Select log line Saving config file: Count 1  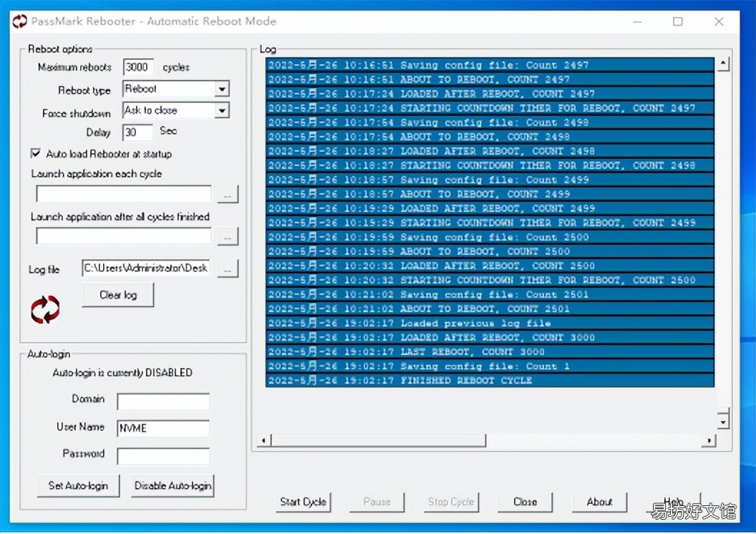click(x=490, y=366)
